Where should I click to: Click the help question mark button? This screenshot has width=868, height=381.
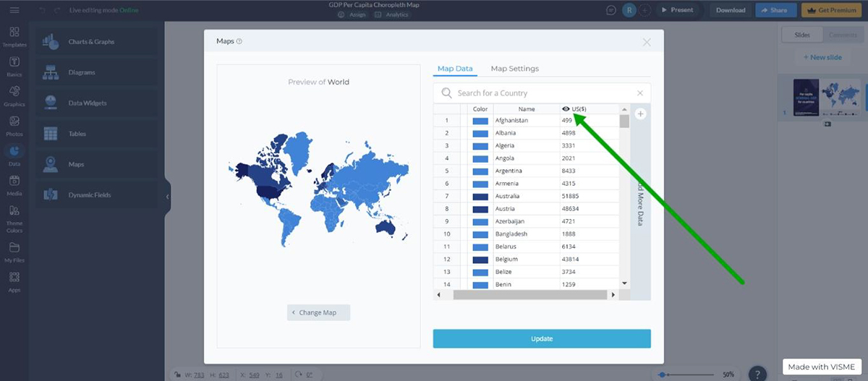click(x=757, y=374)
